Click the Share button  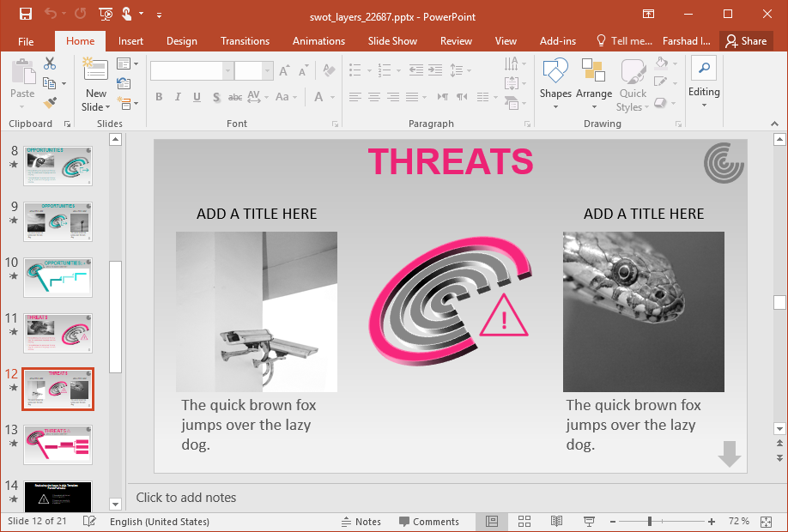coord(745,41)
